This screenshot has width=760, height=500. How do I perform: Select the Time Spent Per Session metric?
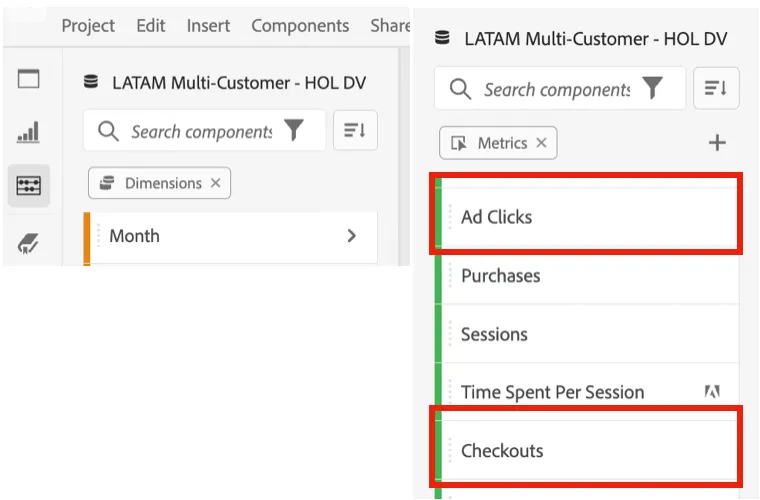(x=587, y=391)
